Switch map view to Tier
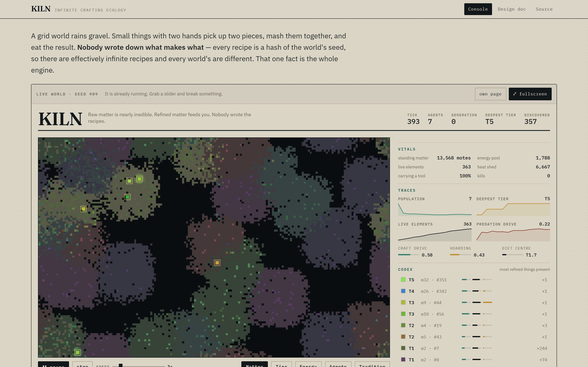Screen dimensions: 588x367 click(281, 365)
